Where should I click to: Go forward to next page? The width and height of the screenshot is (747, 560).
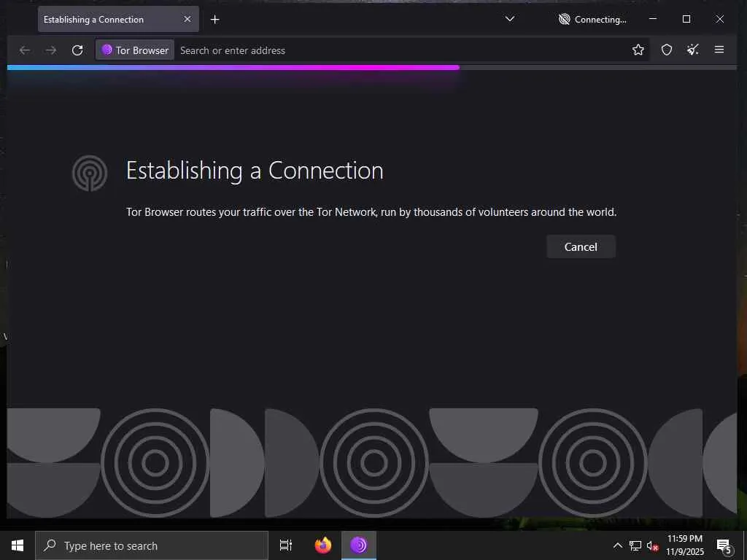(51, 50)
